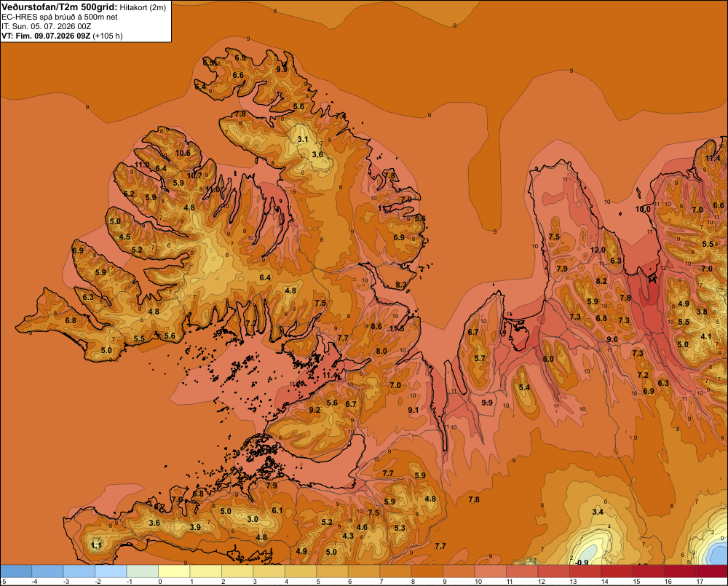The image size is (728, 586).
Task: Select the 10.6 temperature label in Westfjords
Action: [183, 153]
